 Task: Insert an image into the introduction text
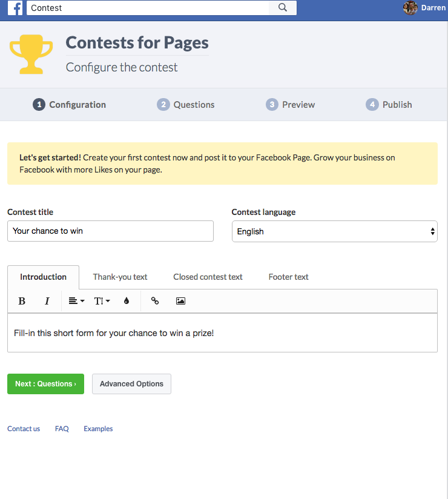click(x=180, y=301)
